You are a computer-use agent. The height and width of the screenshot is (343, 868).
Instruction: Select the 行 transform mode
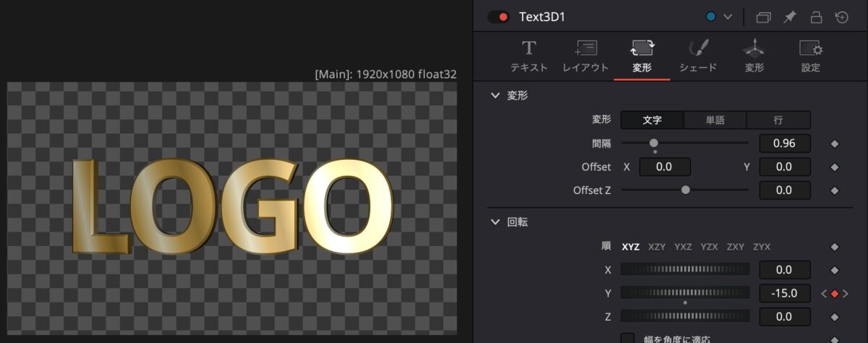[x=778, y=120]
